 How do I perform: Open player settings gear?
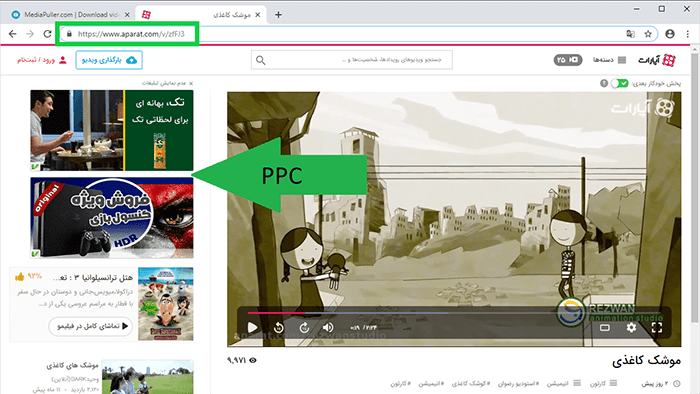point(631,328)
